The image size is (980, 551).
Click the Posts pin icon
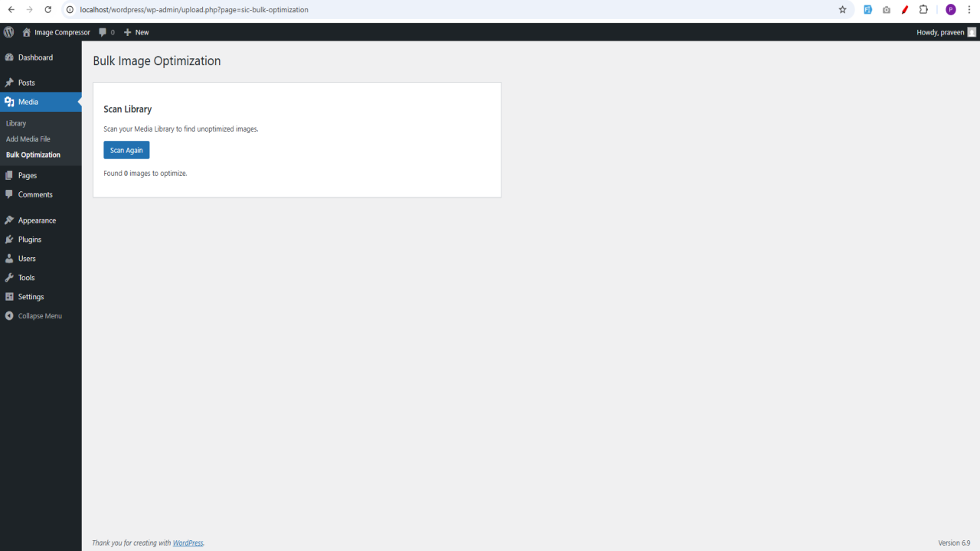[x=9, y=83]
